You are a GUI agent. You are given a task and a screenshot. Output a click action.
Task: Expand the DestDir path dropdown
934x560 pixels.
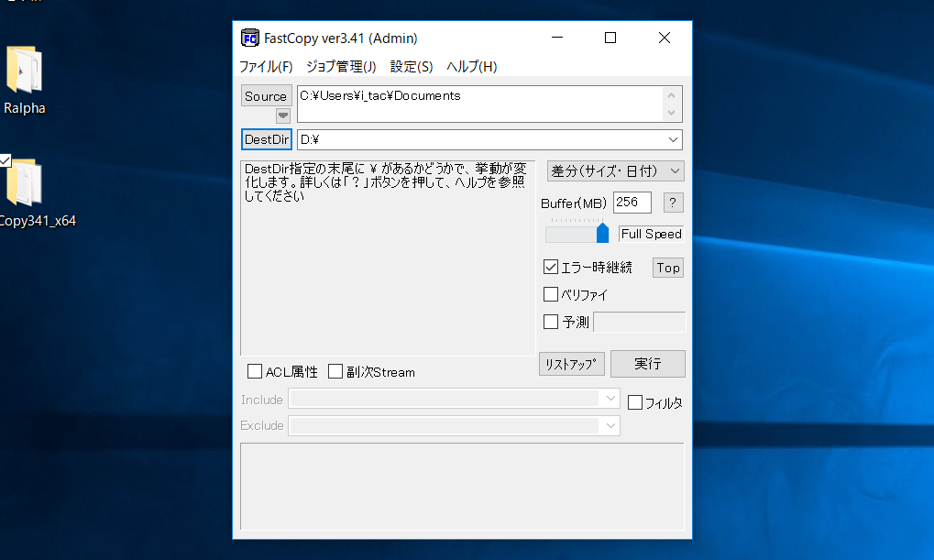tap(673, 139)
